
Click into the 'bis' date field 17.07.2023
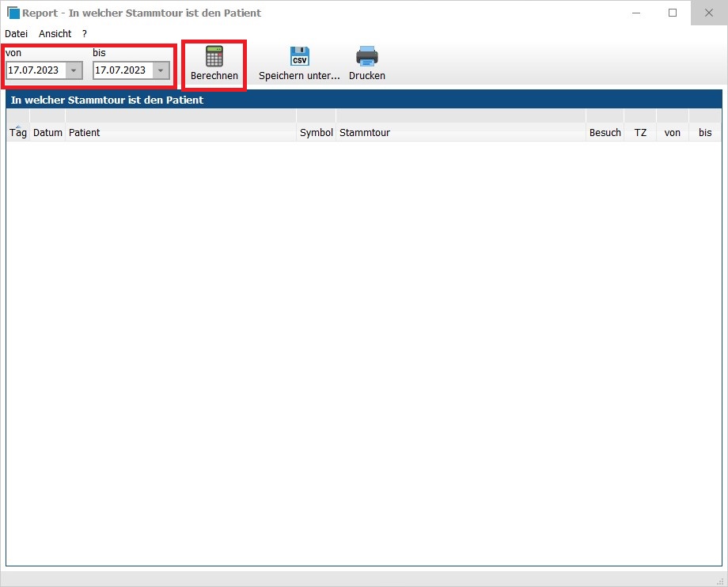tap(123, 70)
